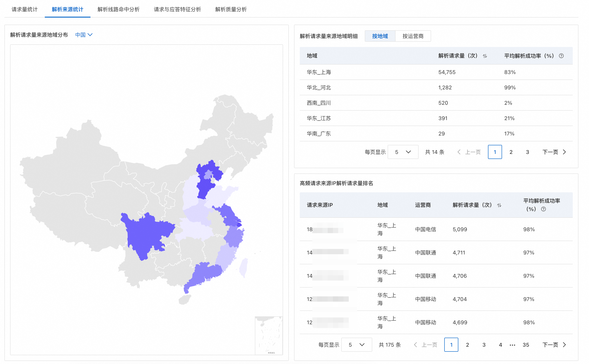Open IP ranking page-size dropdown
Viewport: 589px width, 364px height.
[356, 345]
